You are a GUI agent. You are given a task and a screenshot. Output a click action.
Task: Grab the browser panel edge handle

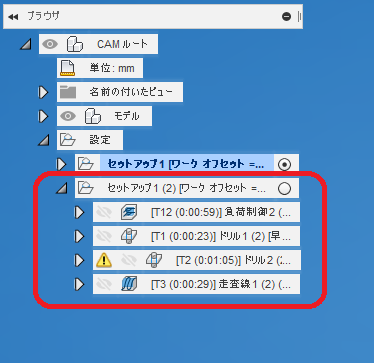pyautogui.click(x=299, y=16)
